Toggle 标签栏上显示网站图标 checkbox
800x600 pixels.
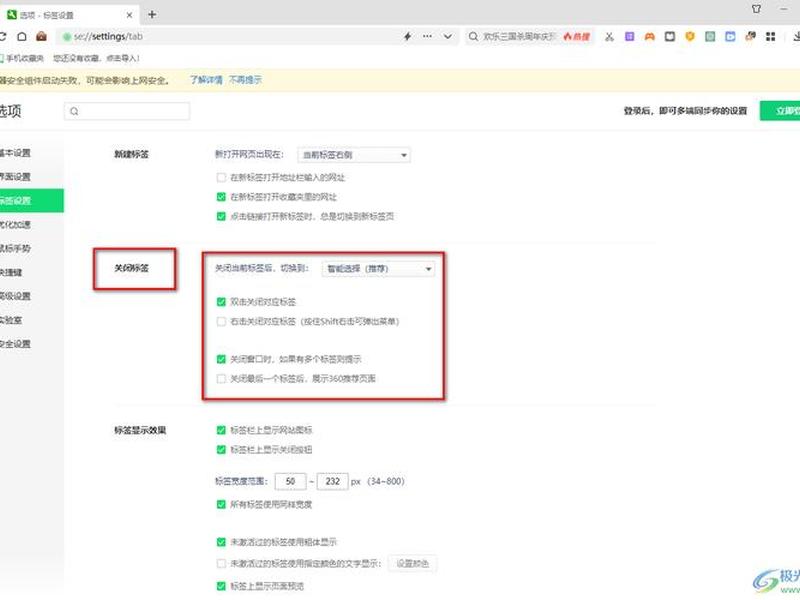[221, 430]
